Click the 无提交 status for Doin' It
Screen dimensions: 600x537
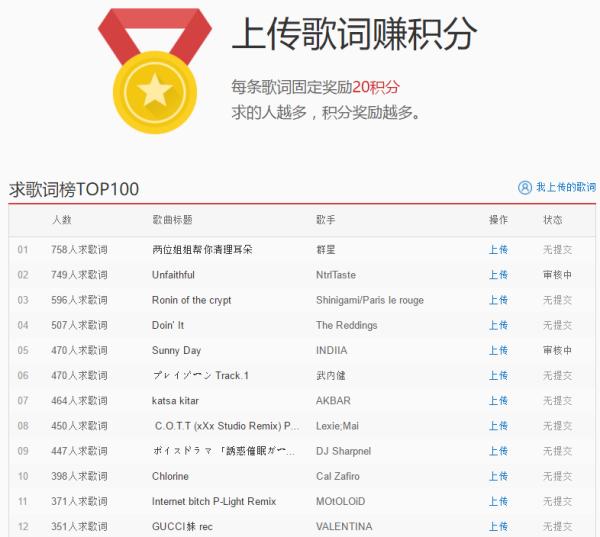point(557,325)
